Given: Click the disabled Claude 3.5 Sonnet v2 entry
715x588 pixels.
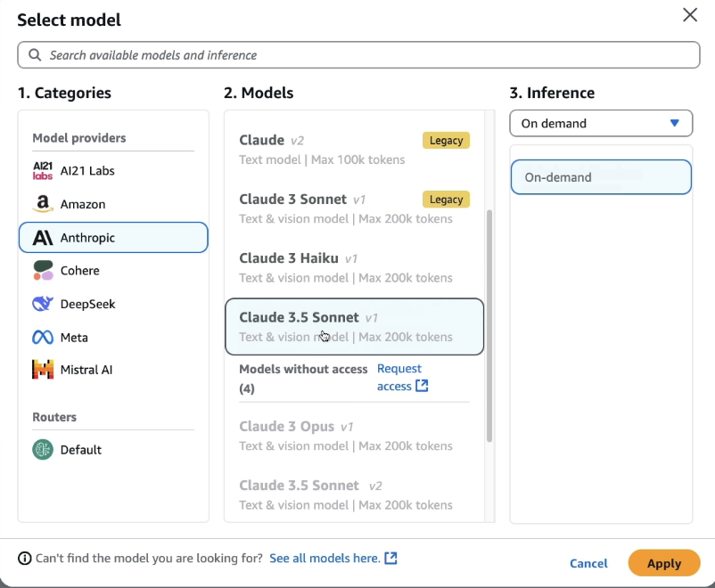Looking at the screenshot, I should coord(354,495).
